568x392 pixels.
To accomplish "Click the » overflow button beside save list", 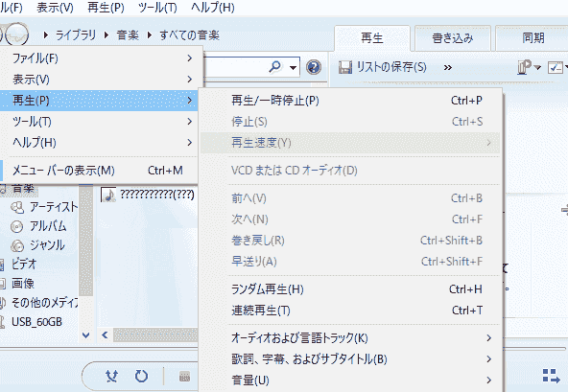I will tap(448, 68).
